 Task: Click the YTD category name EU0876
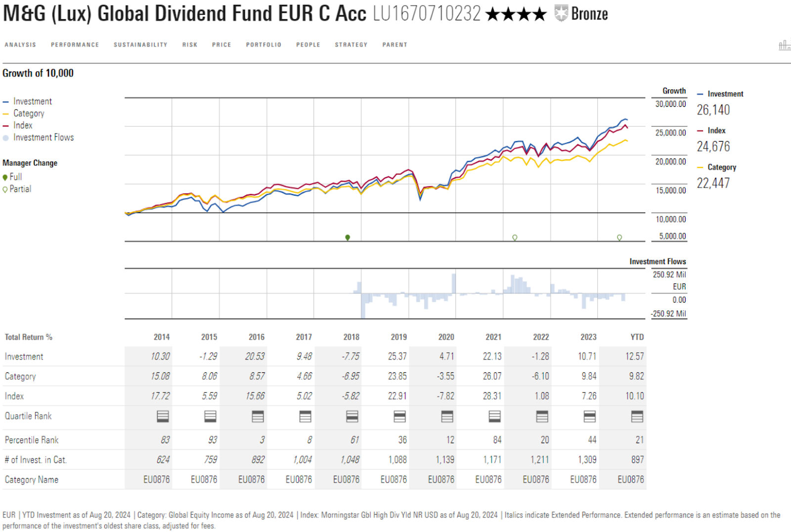coord(631,479)
